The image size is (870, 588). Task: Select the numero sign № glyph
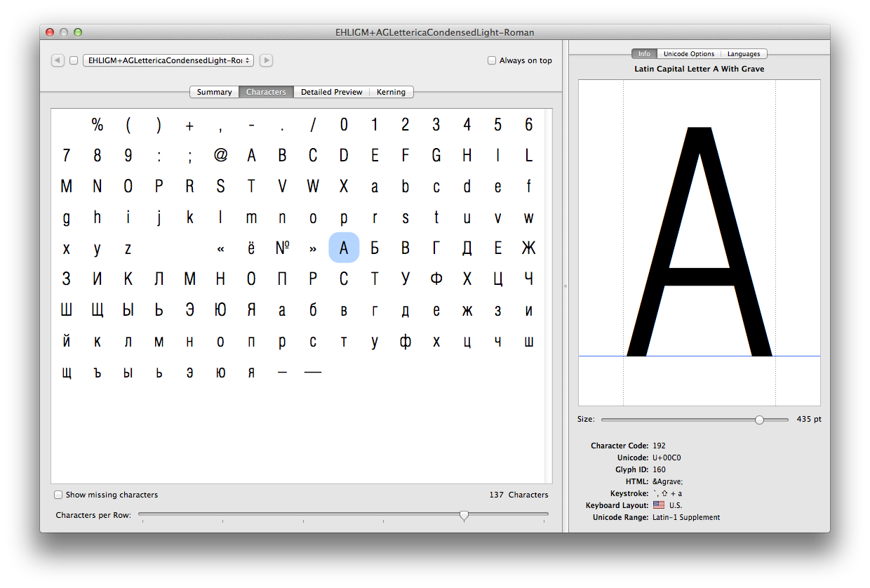[282, 248]
